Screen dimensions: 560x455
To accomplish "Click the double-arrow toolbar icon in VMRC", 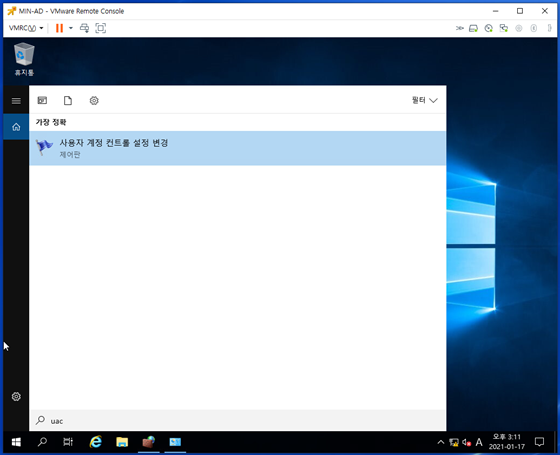I will 460,28.
